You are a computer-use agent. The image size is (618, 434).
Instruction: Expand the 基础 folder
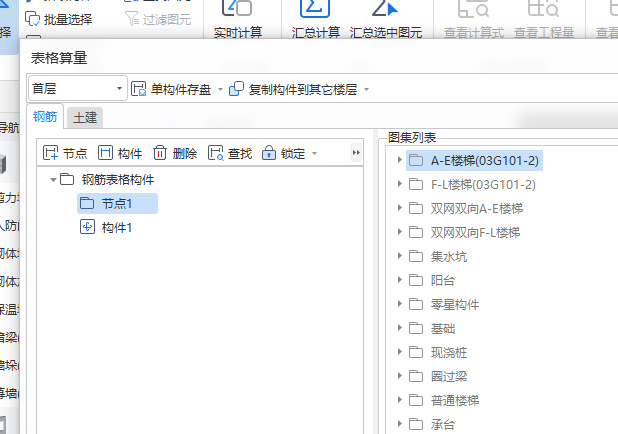399,328
